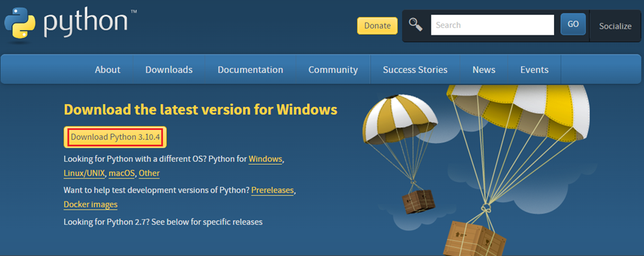Open the News menu item
The height and width of the screenshot is (256, 644).
(x=484, y=69)
